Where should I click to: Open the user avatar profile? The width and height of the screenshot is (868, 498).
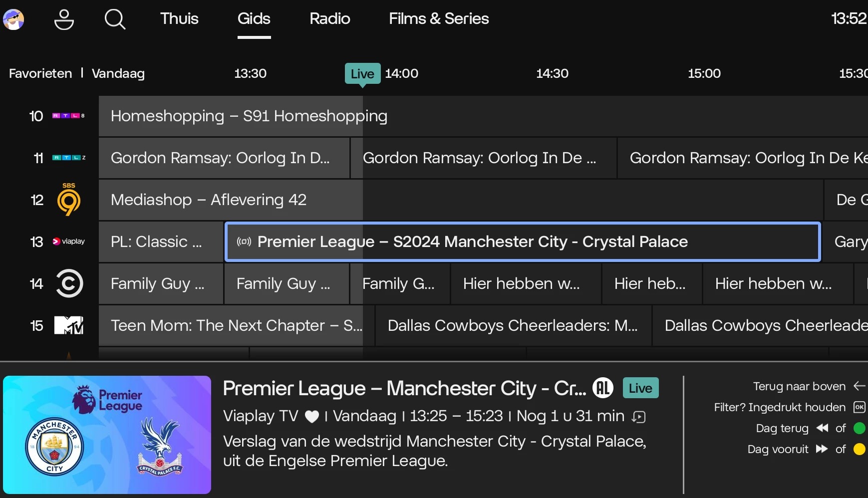(x=13, y=19)
